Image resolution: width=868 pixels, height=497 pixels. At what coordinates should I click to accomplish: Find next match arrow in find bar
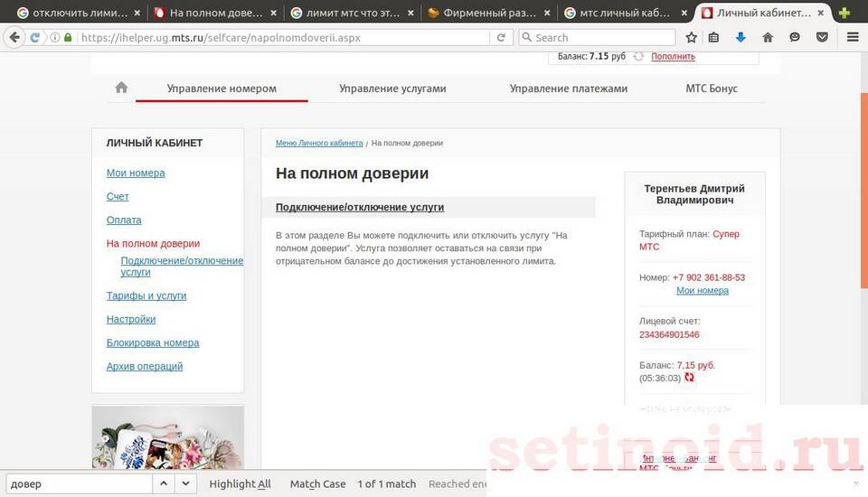(186, 483)
